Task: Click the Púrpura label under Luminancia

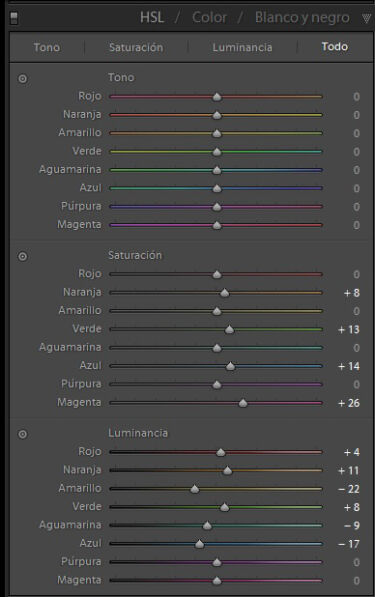Action: (x=81, y=562)
